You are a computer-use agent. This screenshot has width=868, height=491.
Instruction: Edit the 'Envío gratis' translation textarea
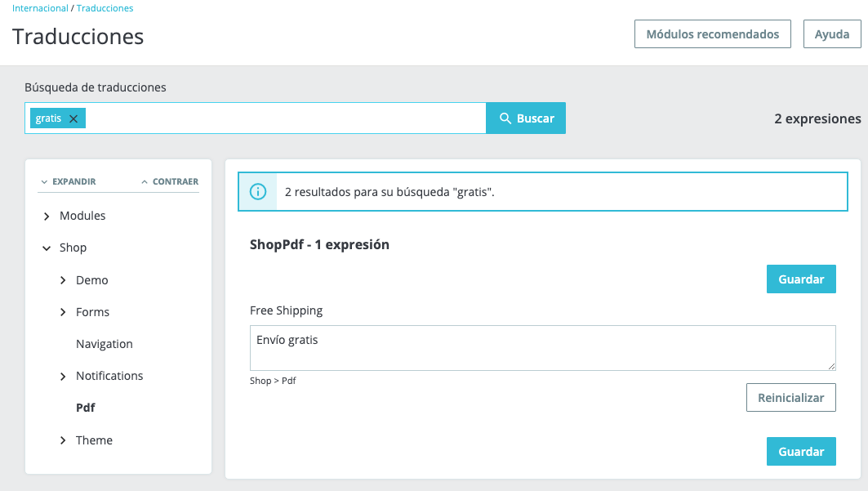click(x=542, y=348)
